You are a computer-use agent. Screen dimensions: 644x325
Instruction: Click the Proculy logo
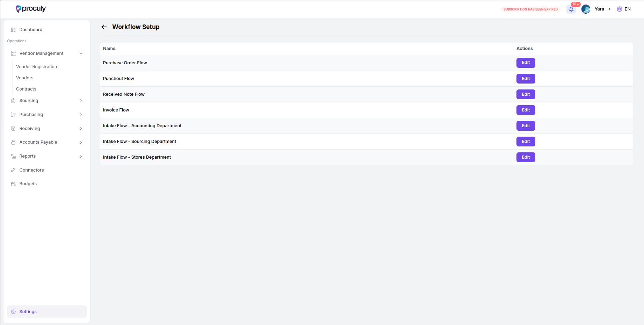point(31,9)
